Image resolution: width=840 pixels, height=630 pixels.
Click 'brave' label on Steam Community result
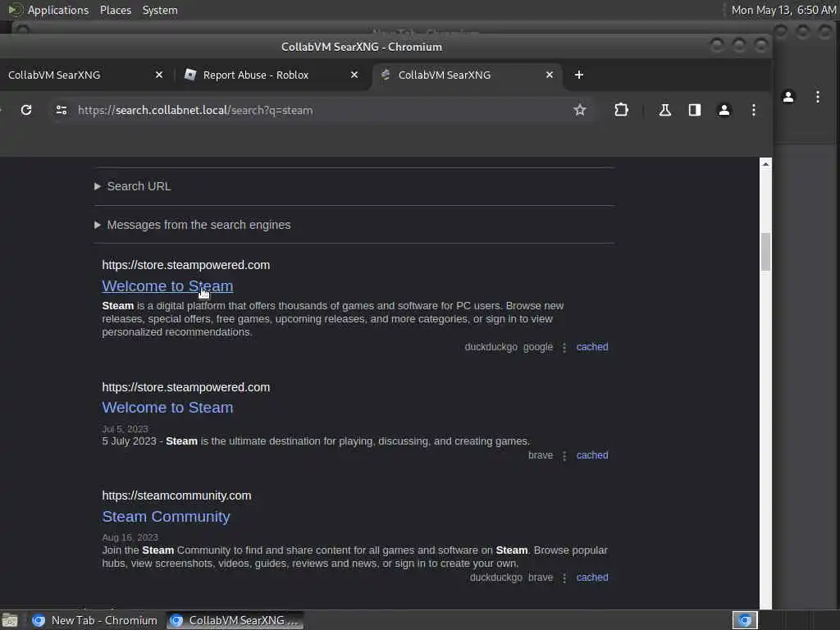(541, 577)
